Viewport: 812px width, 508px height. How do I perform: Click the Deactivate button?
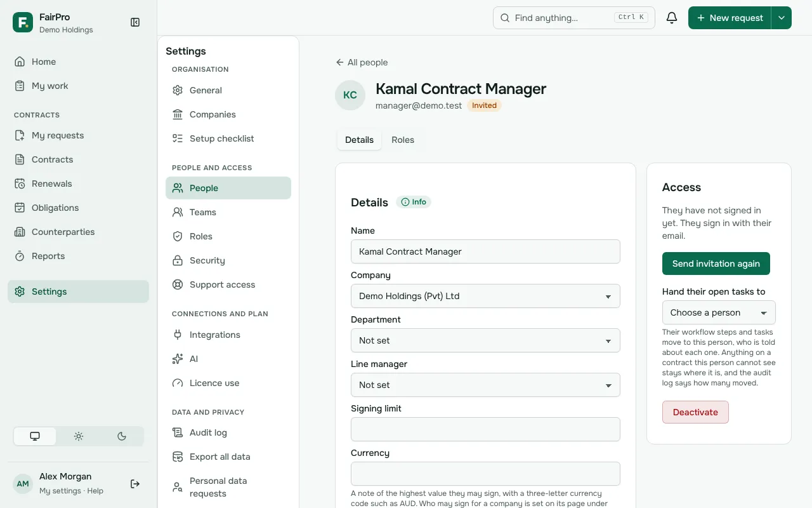695,412
